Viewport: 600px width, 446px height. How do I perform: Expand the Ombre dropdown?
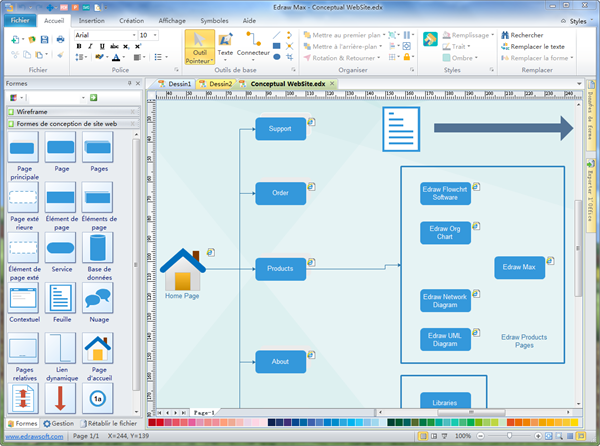pyautogui.click(x=476, y=58)
